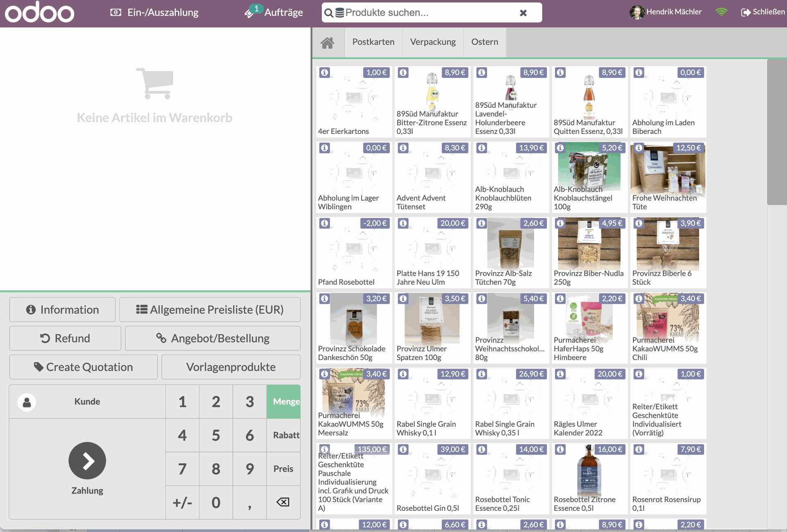Click the Hendrik Mächler user avatar
787x532 pixels.
[637, 12]
